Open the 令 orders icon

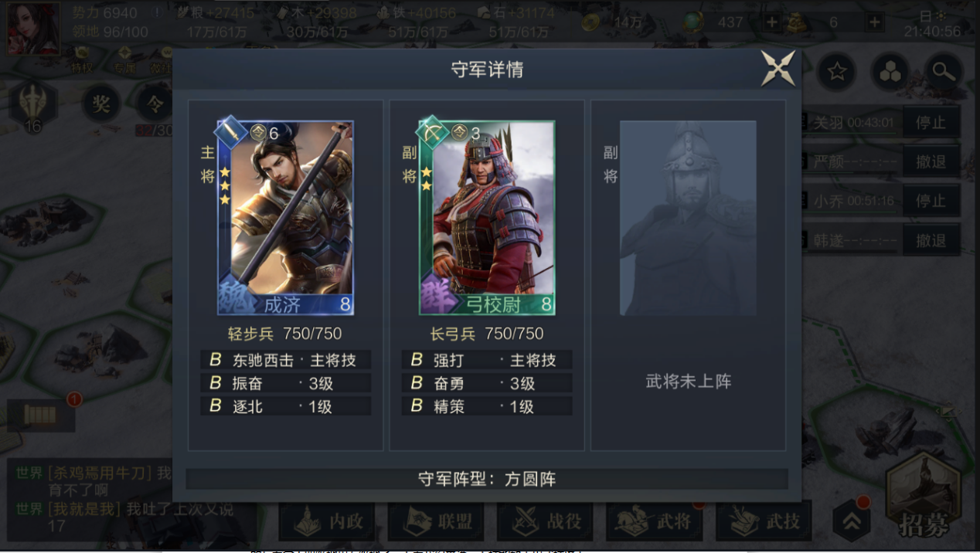coord(155,103)
